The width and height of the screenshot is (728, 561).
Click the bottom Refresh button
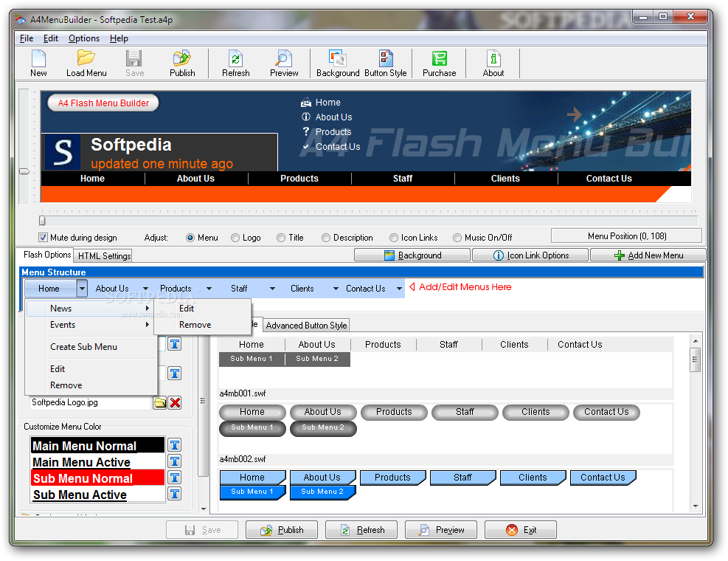pyautogui.click(x=361, y=530)
